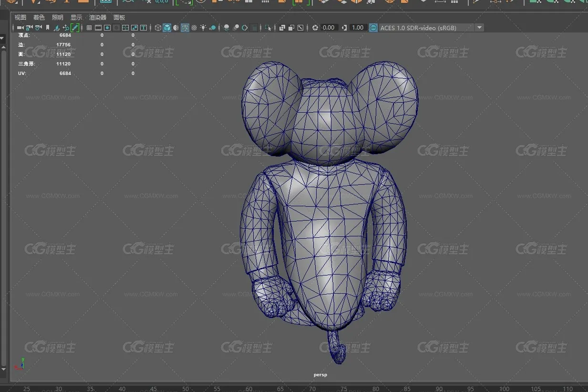Toggle Screen Space Ambient Occlusion icon
588x392 pixels.
point(227,28)
